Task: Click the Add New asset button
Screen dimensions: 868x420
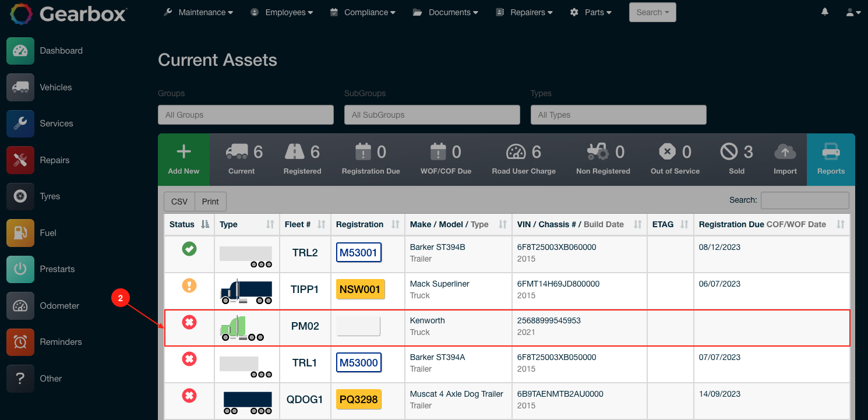Action: pos(184,159)
